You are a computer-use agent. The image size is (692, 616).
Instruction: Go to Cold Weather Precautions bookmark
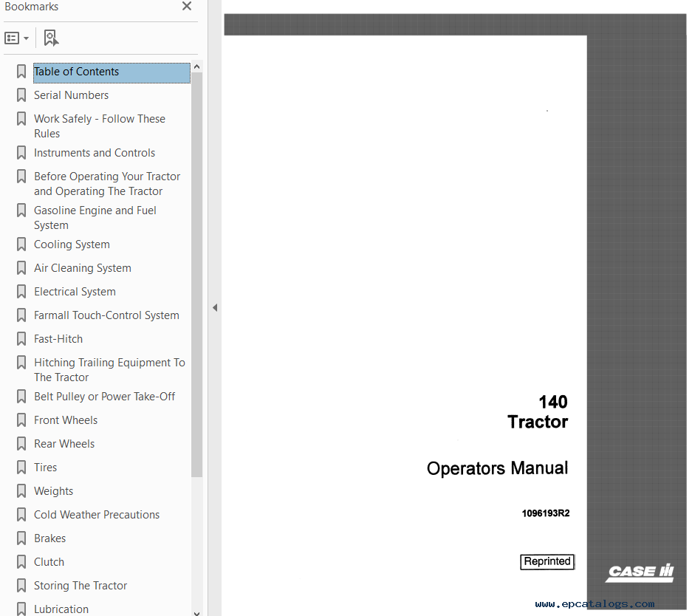pos(97,515)
